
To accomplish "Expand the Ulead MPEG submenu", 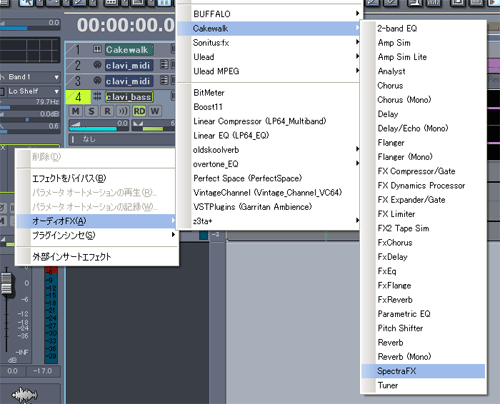I will point(269,71).
